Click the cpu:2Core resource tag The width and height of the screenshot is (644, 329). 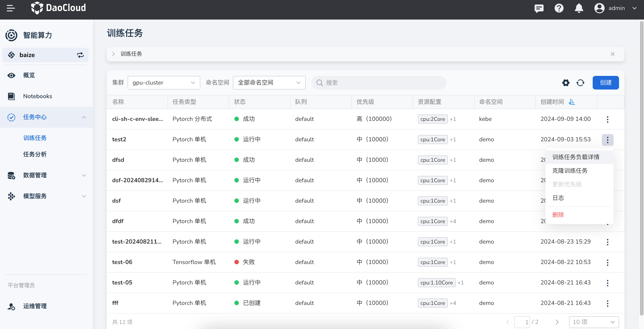(433, 119)
